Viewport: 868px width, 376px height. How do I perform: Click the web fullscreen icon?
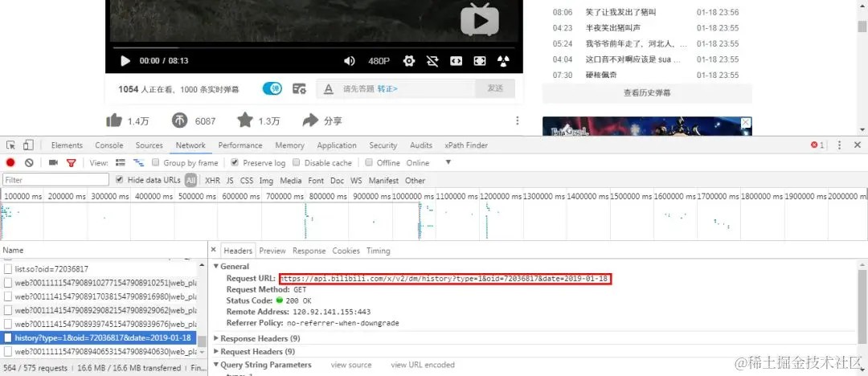479,61
